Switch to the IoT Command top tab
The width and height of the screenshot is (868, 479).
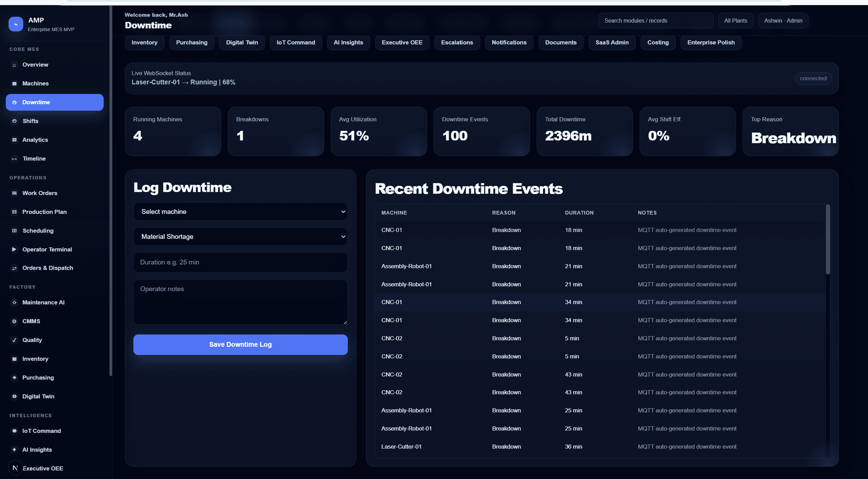click(296, 43)
